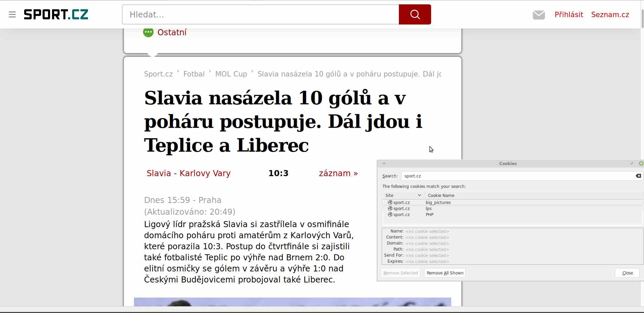Click the Cookies dialog restore icon
The height and width of the screenshot is (313, 644).
point(632,163)
